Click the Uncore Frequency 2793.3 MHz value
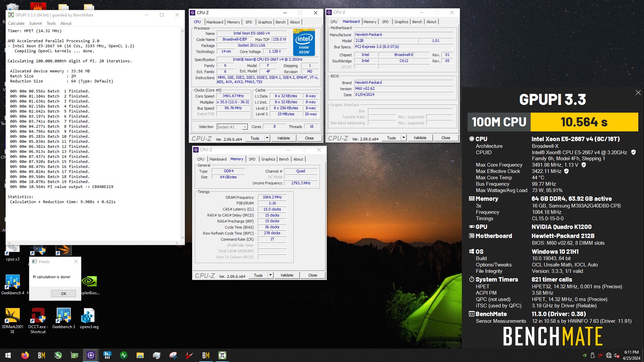The width and height of the screenshot is (644, 362). point(301,183)
